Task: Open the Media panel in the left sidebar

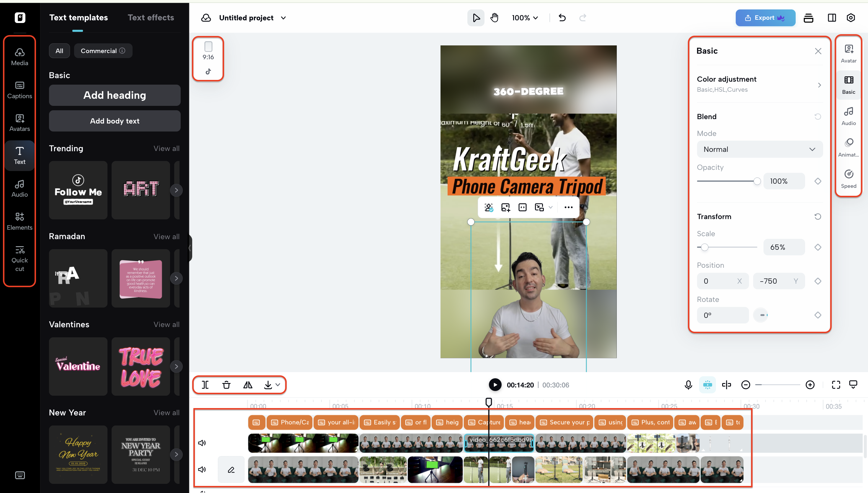Action: pos(19,56)
